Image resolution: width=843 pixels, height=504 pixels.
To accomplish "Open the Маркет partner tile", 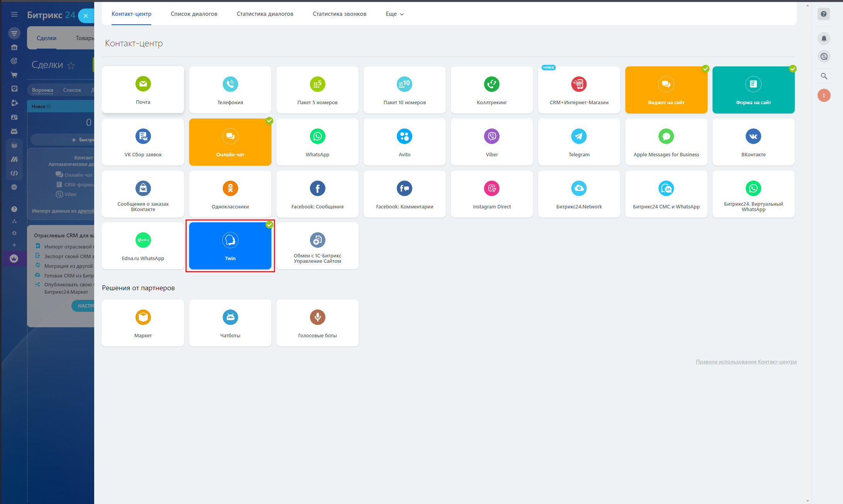I will pyautogui.click(x=143, y=323).
